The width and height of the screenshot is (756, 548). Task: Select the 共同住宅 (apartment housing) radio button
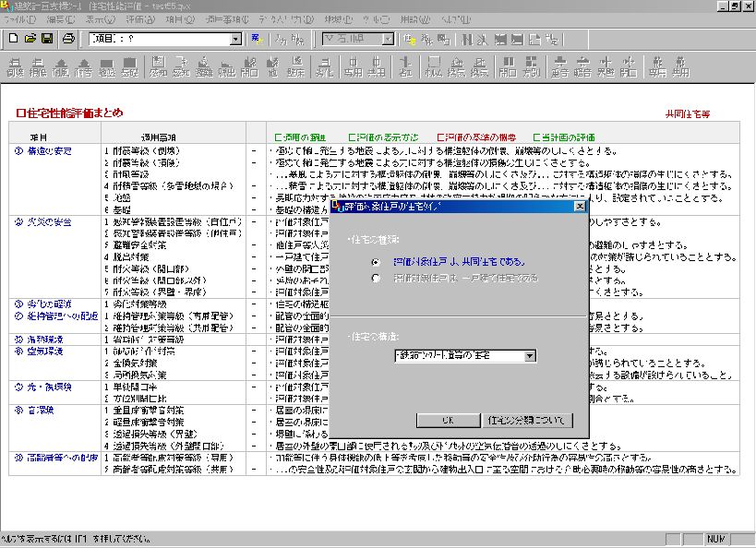click(376, 262)
